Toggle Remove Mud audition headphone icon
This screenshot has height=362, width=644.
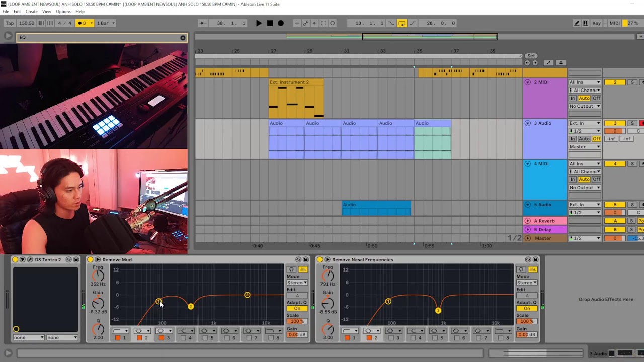click(291, 269)
